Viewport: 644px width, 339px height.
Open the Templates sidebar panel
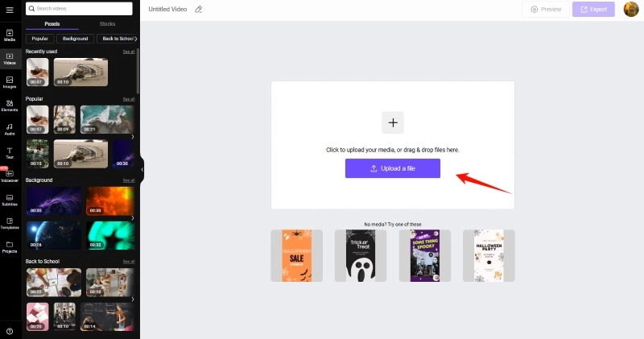click(10, 224)
